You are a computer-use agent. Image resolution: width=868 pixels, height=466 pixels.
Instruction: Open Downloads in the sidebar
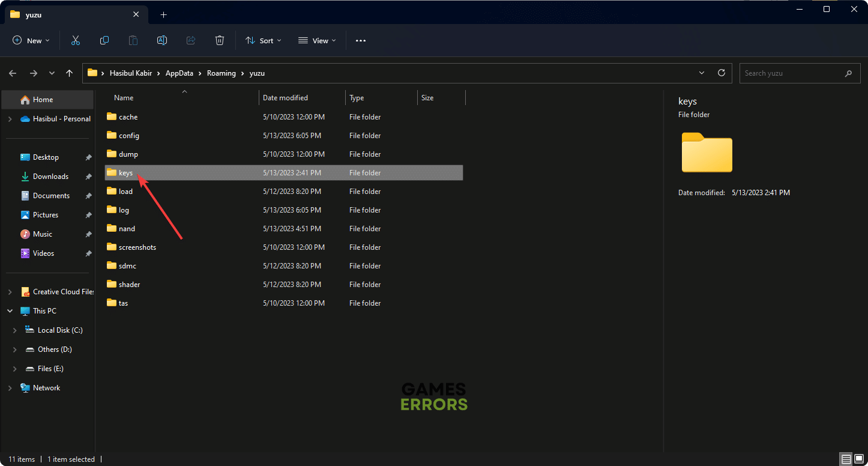click(50, 177)
